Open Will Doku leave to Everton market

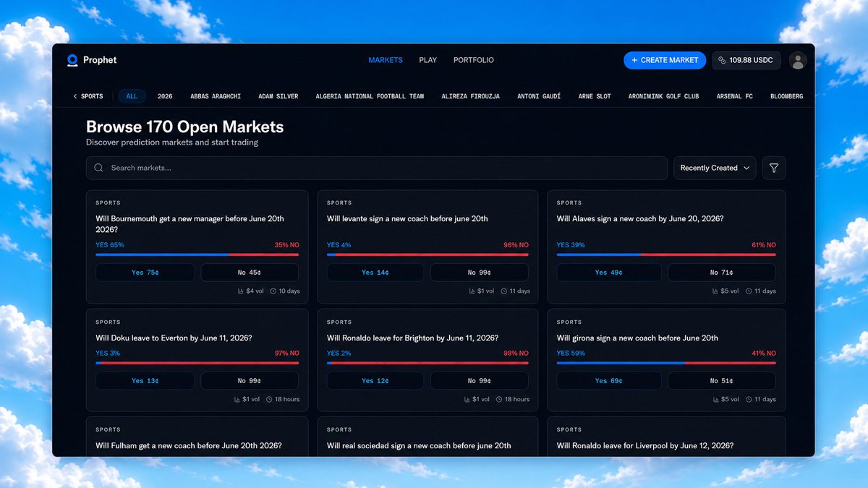(x=174, y=338)
